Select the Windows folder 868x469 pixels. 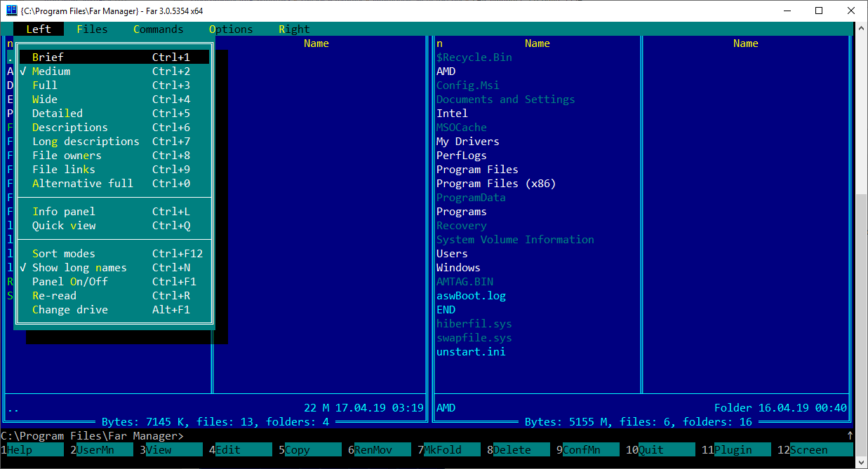458,268
